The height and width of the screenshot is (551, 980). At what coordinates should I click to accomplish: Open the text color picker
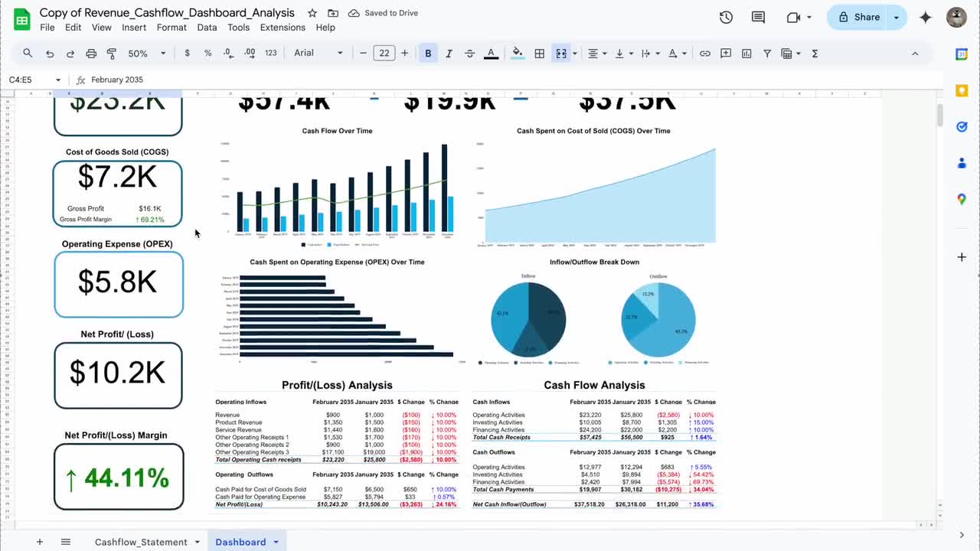[x=492, y=54]
